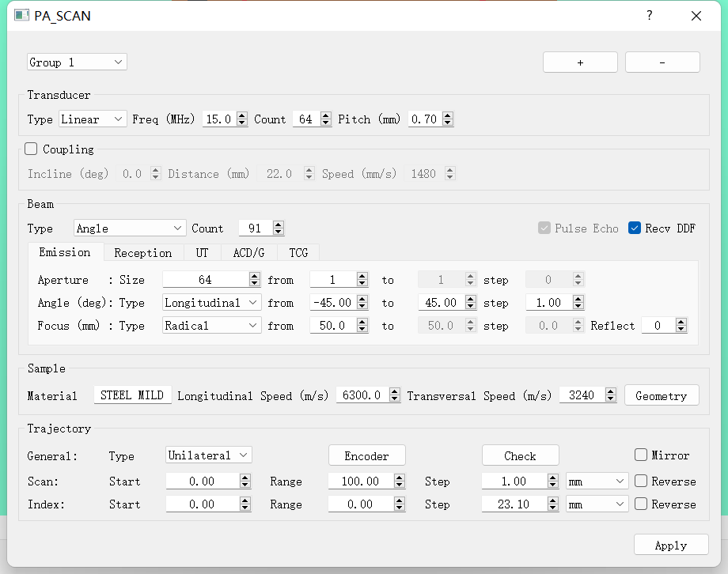728x574 pixels.
Task: Open the Angle Type Longitudinal dropdown
Action: [211, 303]
